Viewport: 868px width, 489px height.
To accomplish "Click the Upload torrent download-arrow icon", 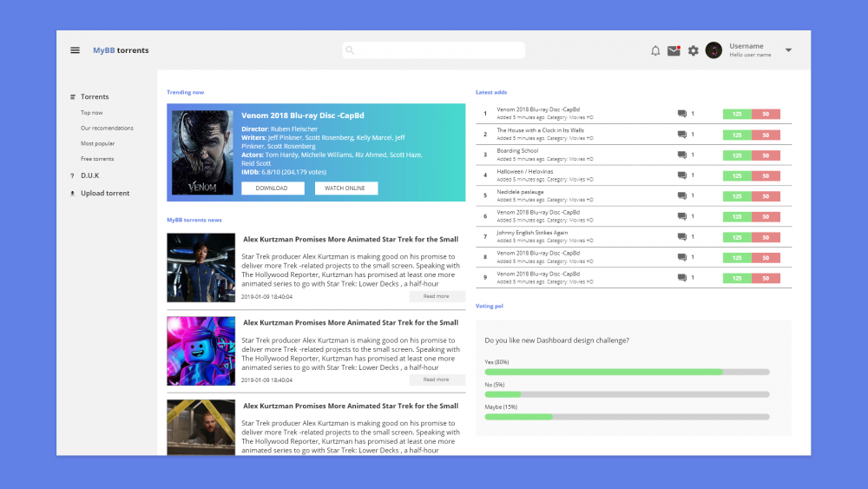I will [x=72, y=194].
